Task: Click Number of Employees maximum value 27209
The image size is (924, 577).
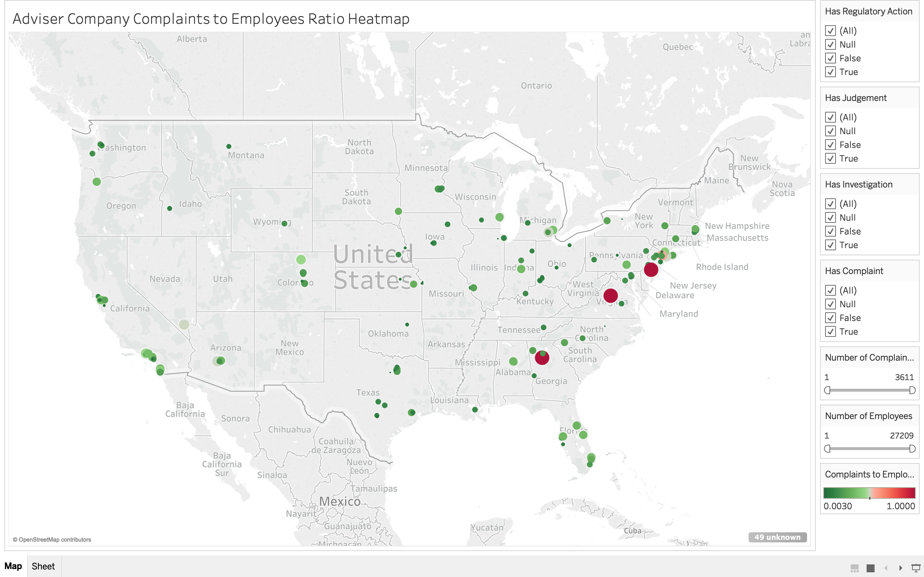Action: [x=902, y=435]
